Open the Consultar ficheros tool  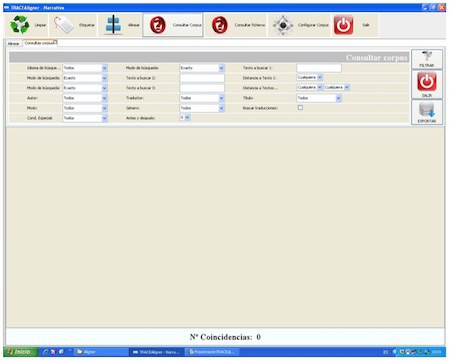(236, 25)
